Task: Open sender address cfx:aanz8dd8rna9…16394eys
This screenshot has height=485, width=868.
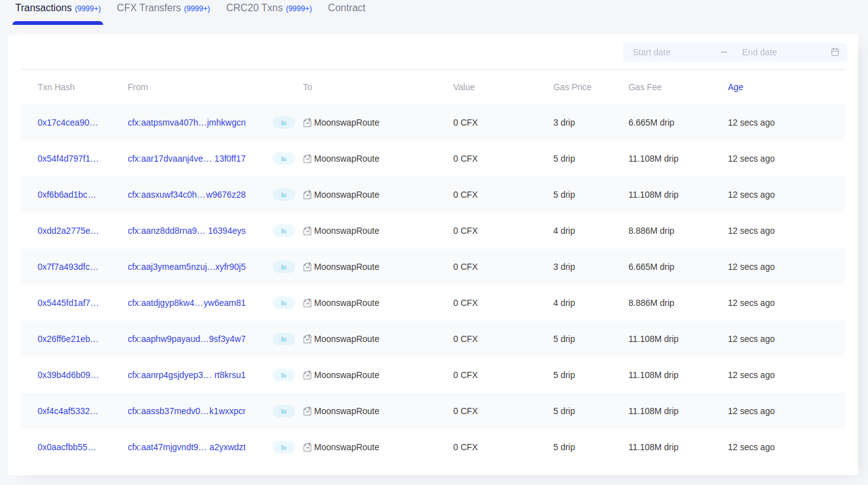Action: (x=186, y=231)
